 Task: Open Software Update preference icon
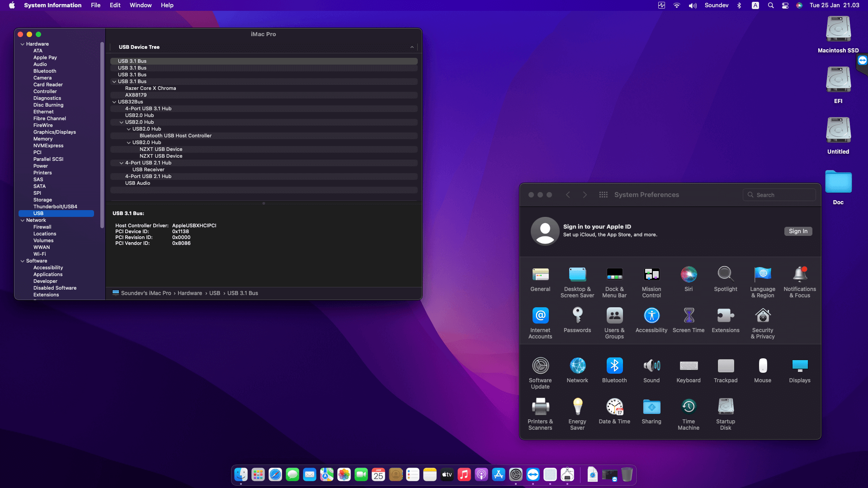540,366
